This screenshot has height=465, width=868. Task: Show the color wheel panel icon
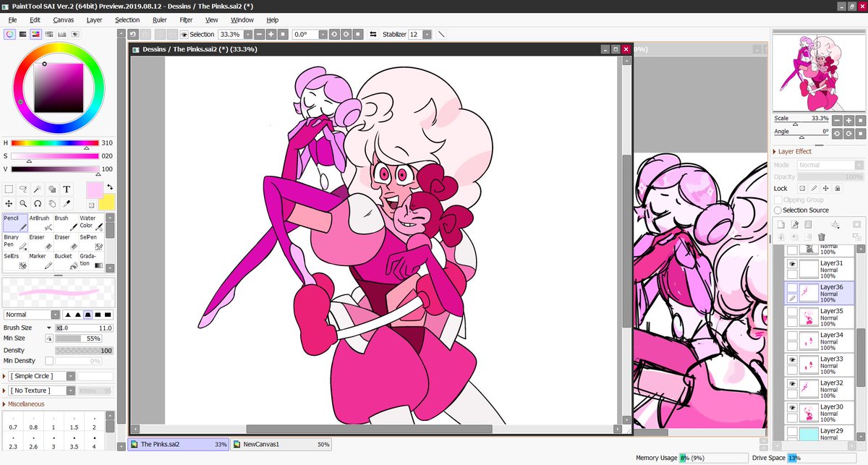[x=8, y=34]
